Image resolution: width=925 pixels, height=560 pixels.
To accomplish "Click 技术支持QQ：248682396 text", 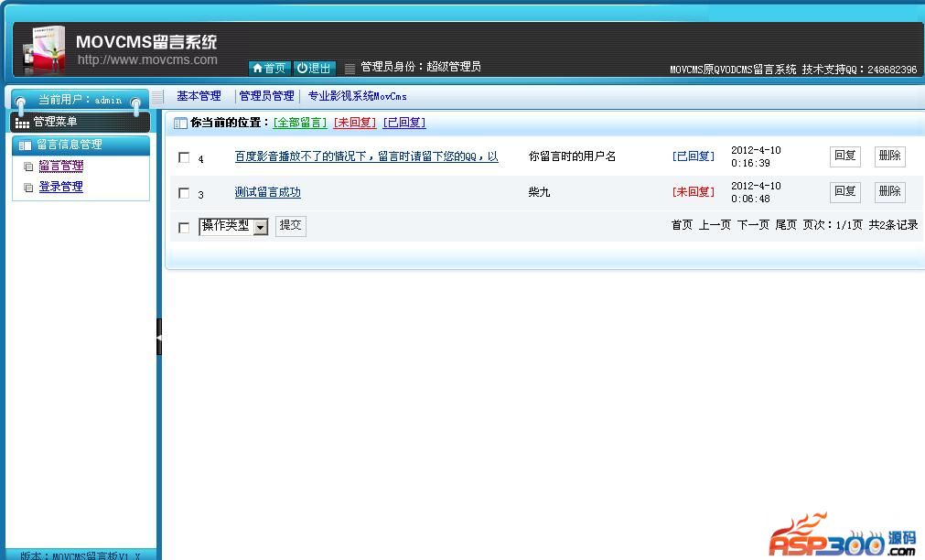I will pyautogui.click(x=859, y=69).
